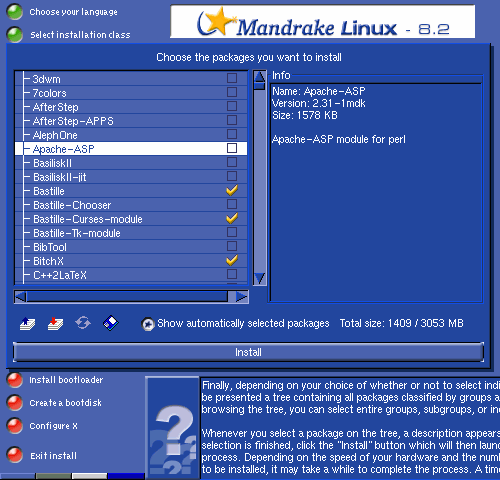
Task: Click the red Configure X step light
Action: tap(15, 426)
